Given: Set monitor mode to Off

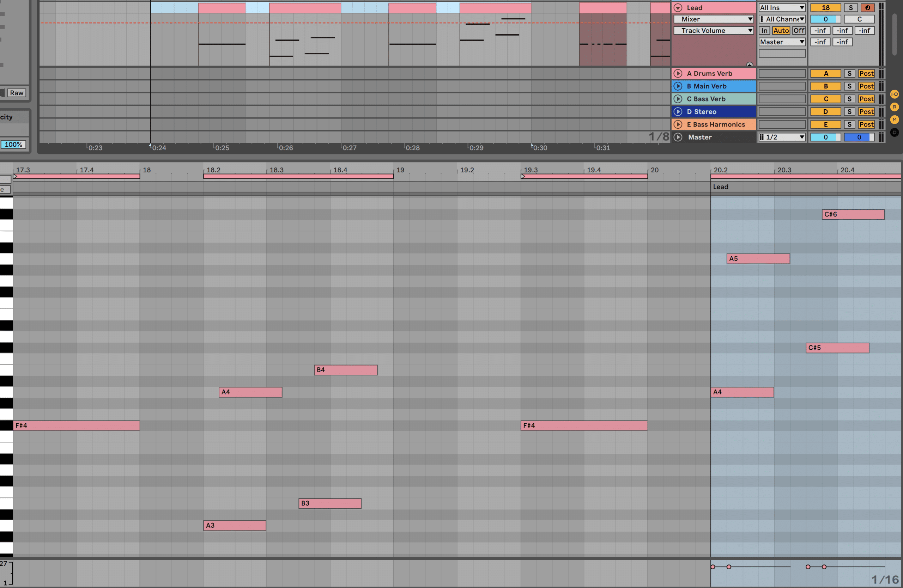Looking at the screenshot, I should click(x=799, y=31).
